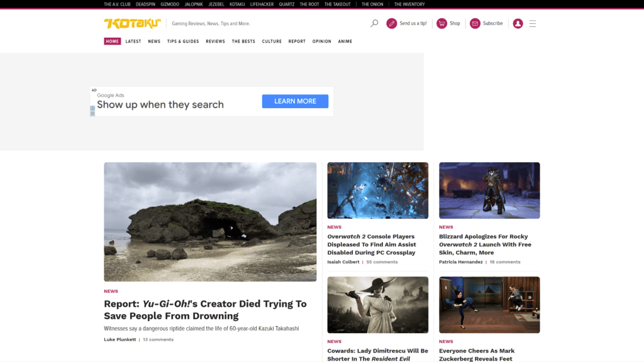Close the Google ad with X icon

coord(92,114)
